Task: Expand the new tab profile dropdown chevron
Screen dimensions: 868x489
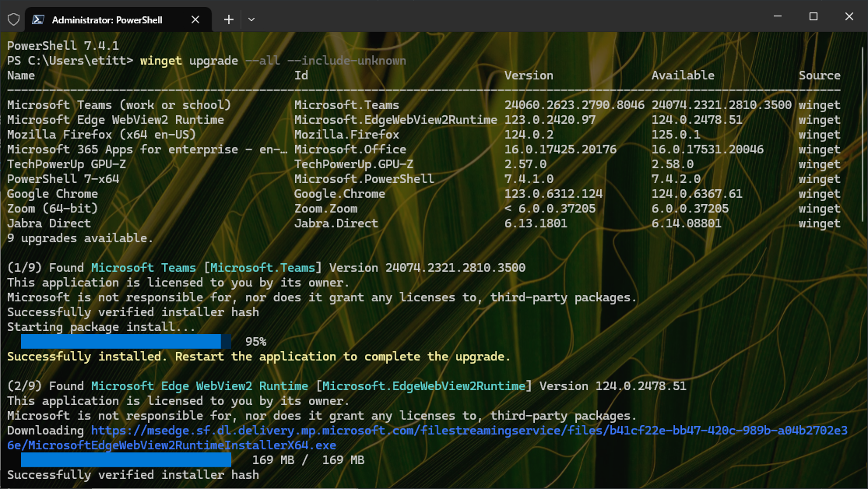Action: point(251,19)
